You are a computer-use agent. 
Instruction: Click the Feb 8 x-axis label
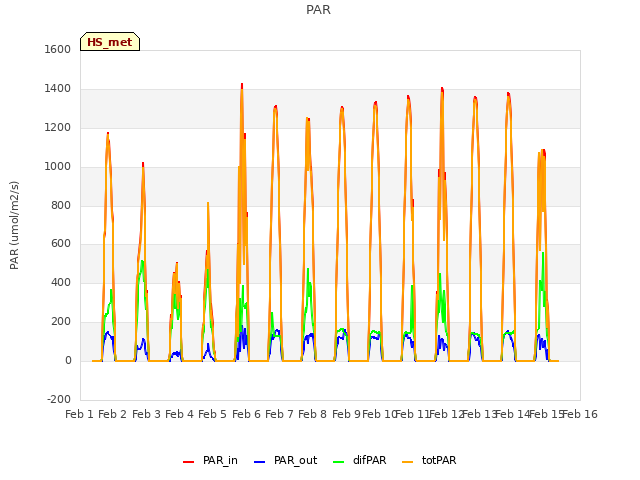[x=313, y=414]
